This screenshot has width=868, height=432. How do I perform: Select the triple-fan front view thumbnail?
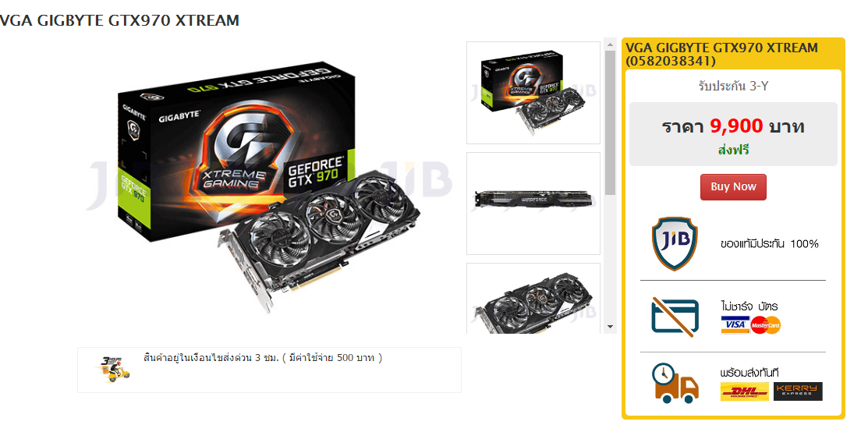(x=533, y=298)
